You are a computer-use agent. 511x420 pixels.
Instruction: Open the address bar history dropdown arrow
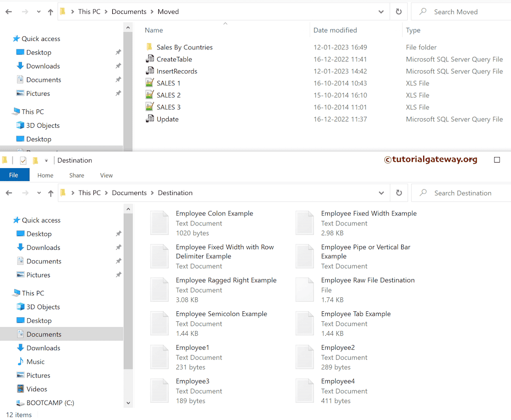(x=381, y=193)
